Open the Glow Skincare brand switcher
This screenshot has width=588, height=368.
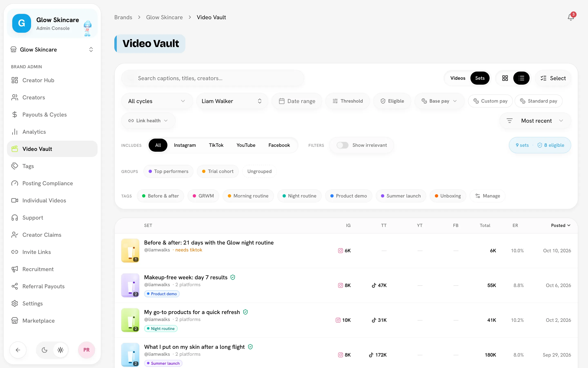[52, 50]
